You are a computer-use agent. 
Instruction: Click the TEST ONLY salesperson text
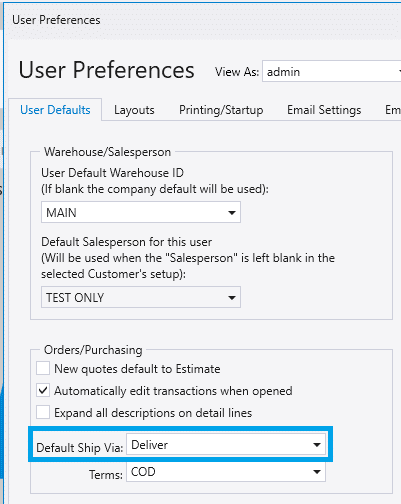pos(75,297)
